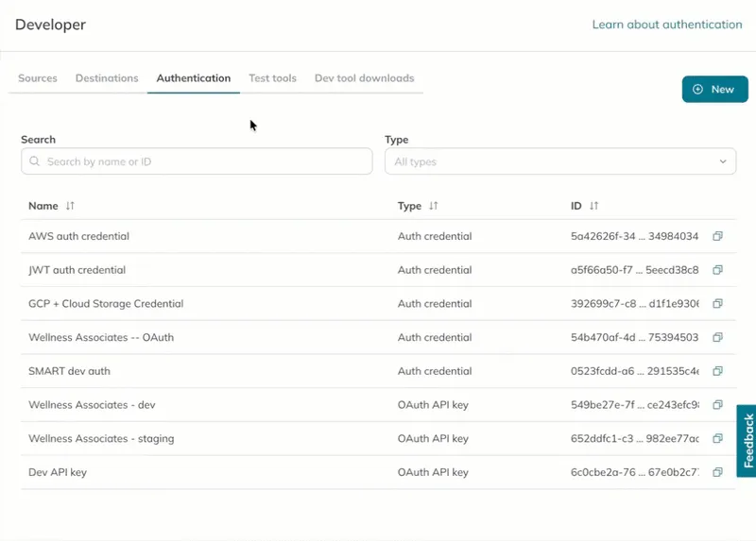Select ID beginning 549be27e-7f
This screenshot has height=541, width=756.
pyautogui.click(x=634, y=405)
